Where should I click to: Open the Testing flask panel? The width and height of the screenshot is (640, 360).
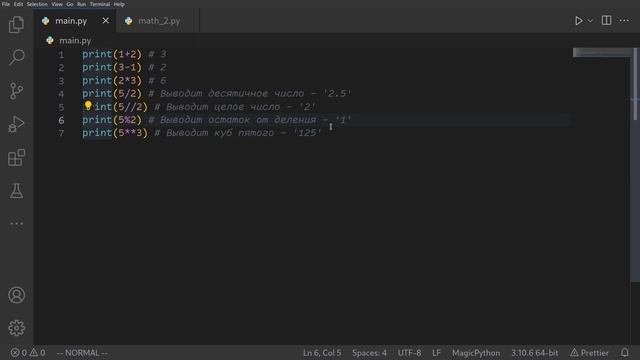click(16, 191)
